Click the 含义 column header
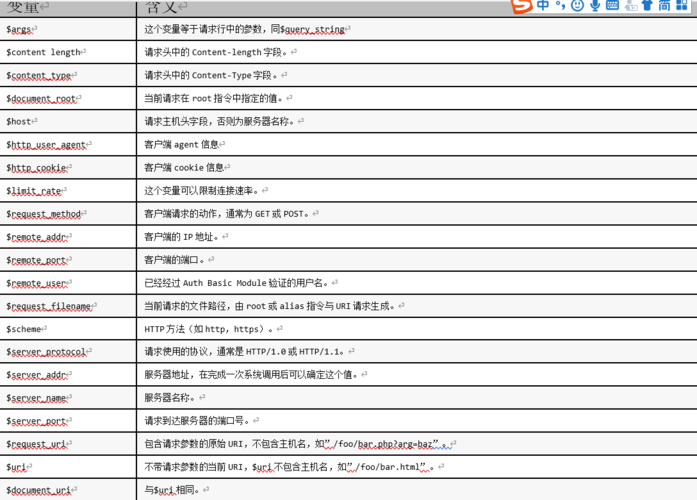The height and width of the screenshot is (500, 697). [161, 7]
